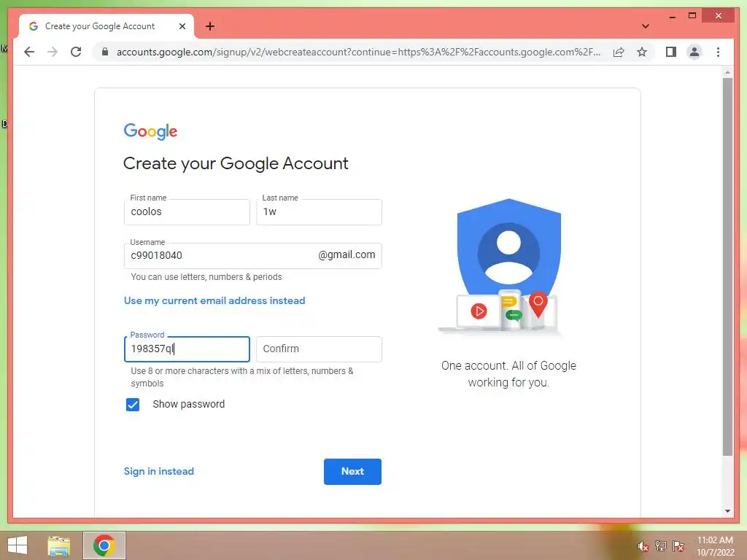Edit the Last name field

pyautogui.click(x=319, y=212)
